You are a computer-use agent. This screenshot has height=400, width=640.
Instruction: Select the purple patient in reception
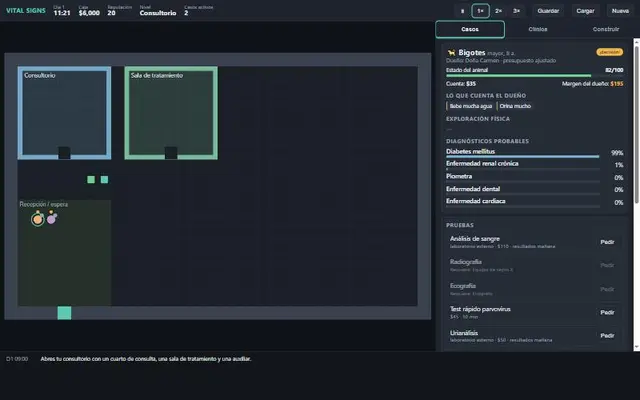coord(51,219)
